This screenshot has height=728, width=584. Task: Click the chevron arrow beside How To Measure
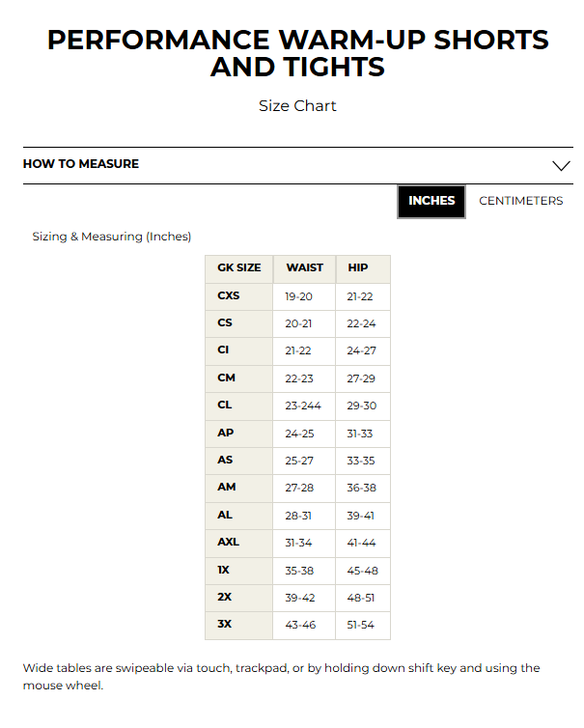point(561,165)
